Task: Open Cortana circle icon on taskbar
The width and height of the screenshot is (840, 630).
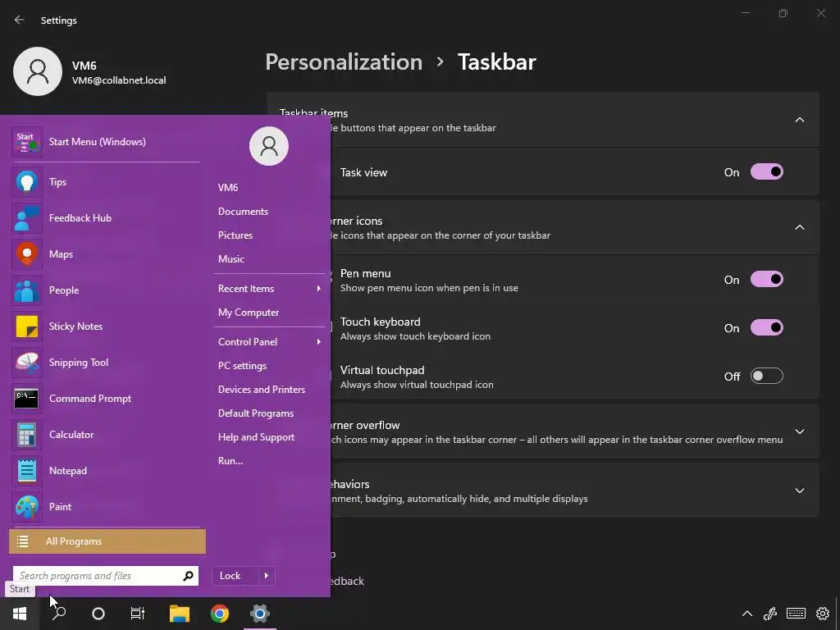Action: pyautogui.click(x=98, y=614)
